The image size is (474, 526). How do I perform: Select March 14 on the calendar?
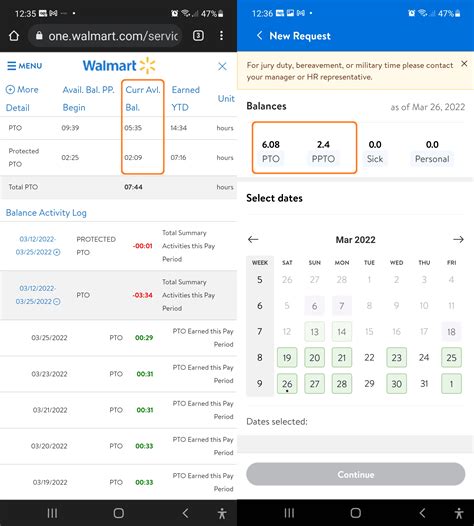(x=342, y=332)
